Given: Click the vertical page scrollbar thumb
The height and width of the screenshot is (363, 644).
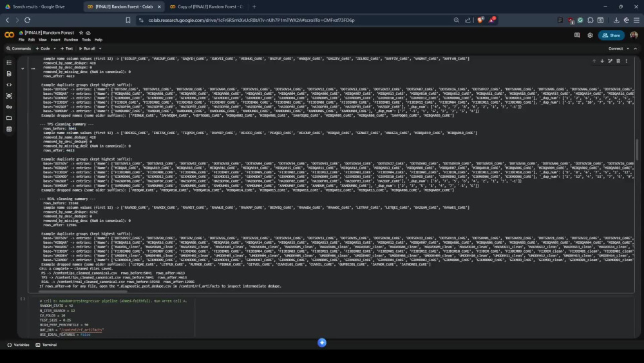Looking at the screenshot, I should pos(637,150).
